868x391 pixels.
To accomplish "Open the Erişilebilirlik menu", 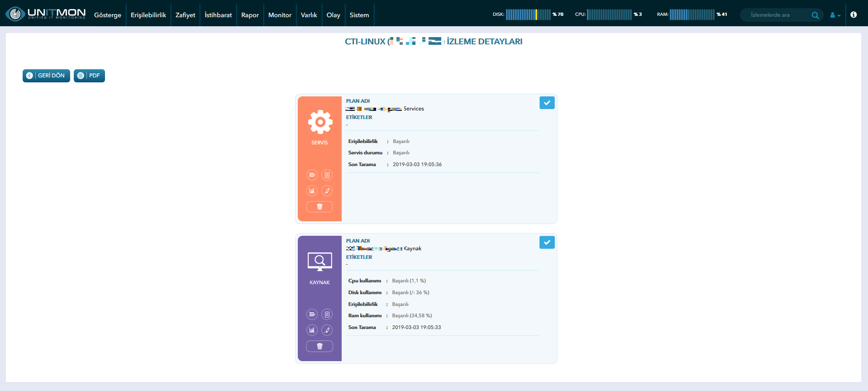I will (148, 15).
